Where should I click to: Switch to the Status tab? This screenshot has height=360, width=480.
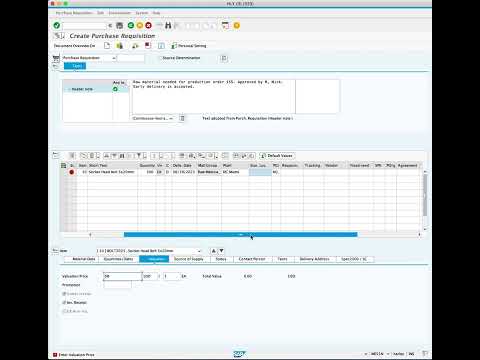pos(221,259)
